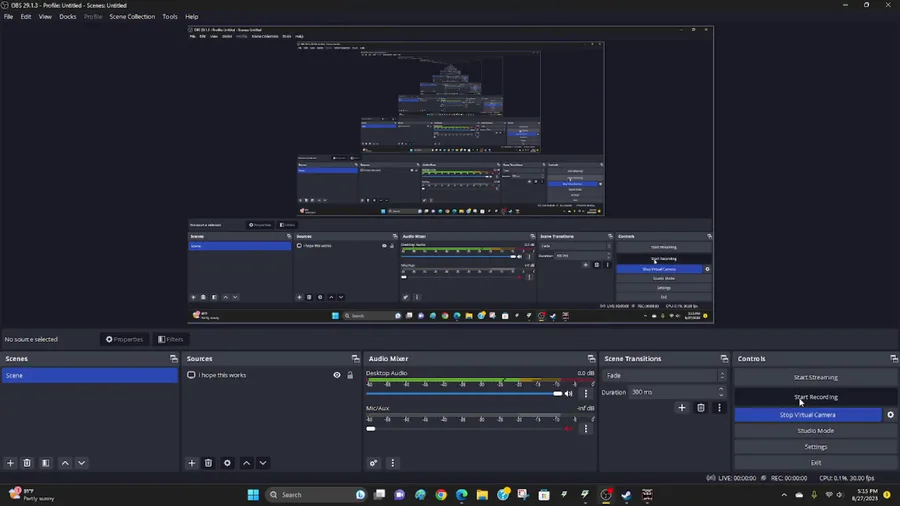
Task: Open source properties gear in Sources panel
Action: tap(227, 463)
